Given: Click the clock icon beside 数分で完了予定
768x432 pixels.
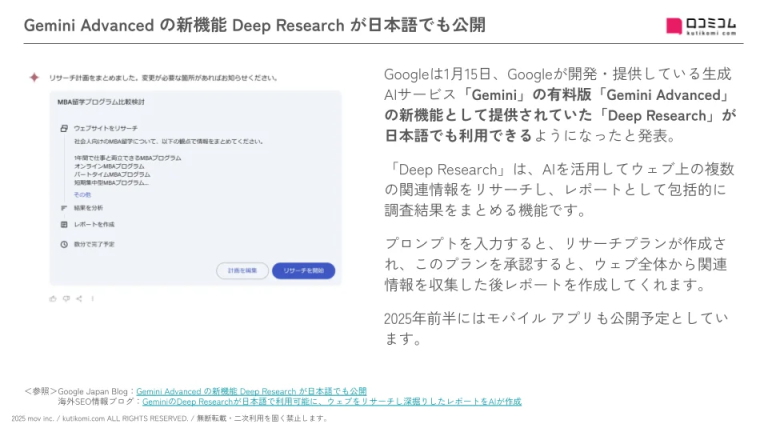Looking at the screenshot, I should click(x=63, y=243).
